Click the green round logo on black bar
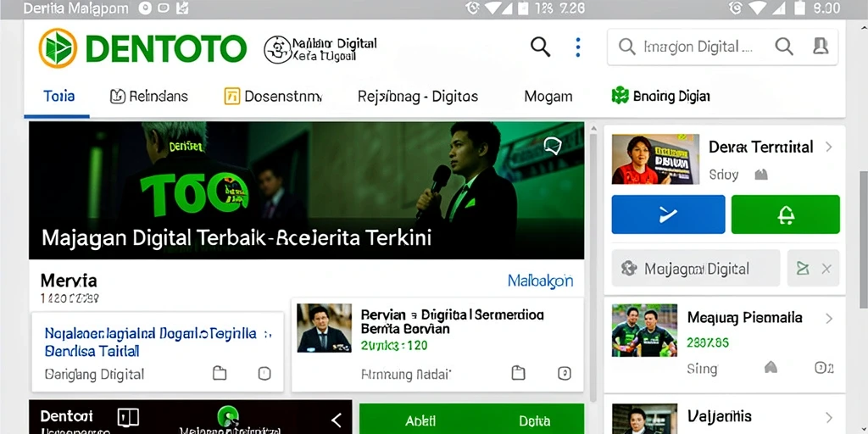This screenshot has height=434, width=868. 227,416
